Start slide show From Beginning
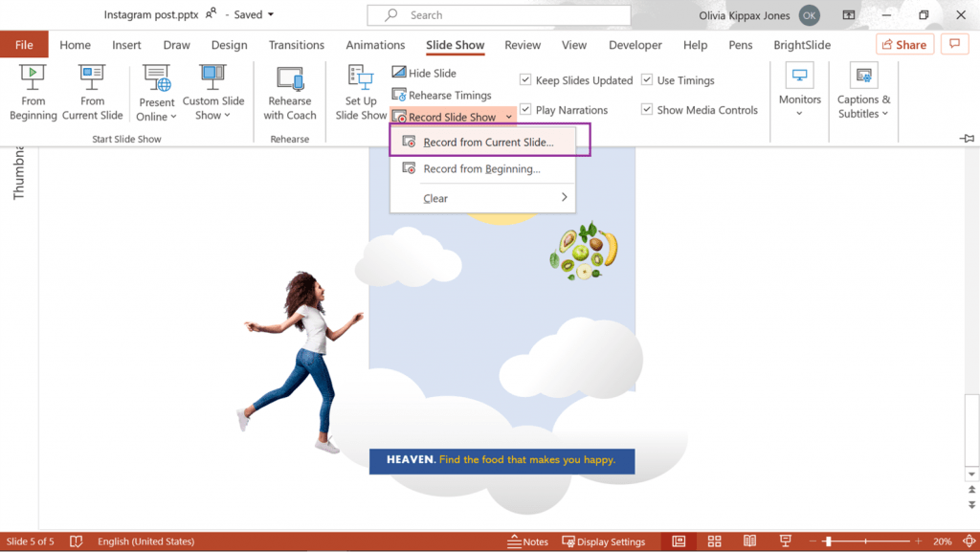Viewport: 980px width, 552px height. 33,93
